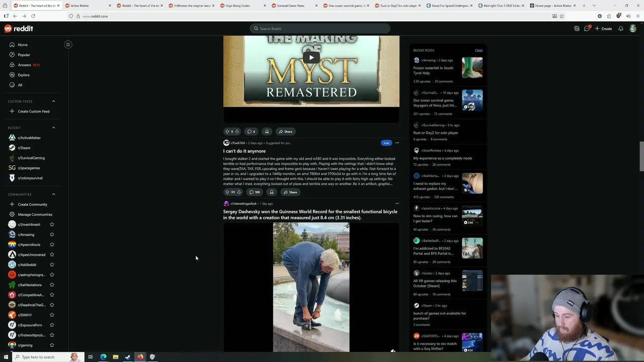The height and width of the screenshot is (362, 644).
Task: Upvote the 'I can't do it anymore' post
Action: 227,192
